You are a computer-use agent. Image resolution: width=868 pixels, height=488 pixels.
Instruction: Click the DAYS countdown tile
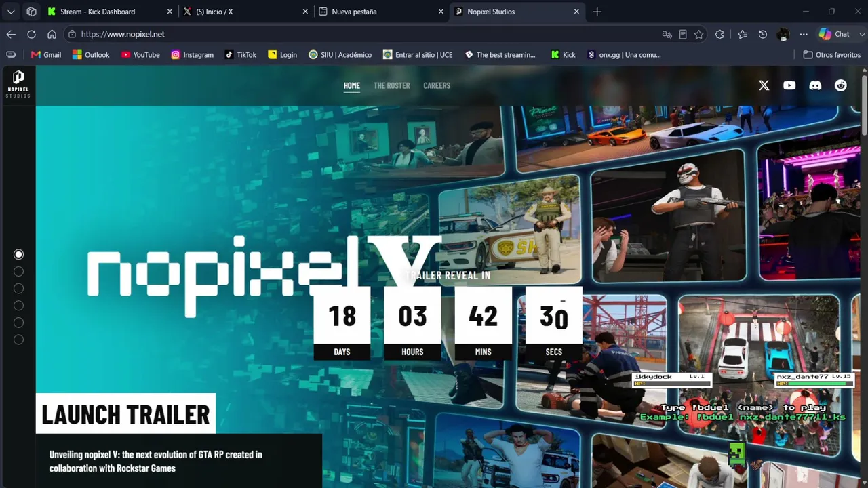(x=342, y=323)
